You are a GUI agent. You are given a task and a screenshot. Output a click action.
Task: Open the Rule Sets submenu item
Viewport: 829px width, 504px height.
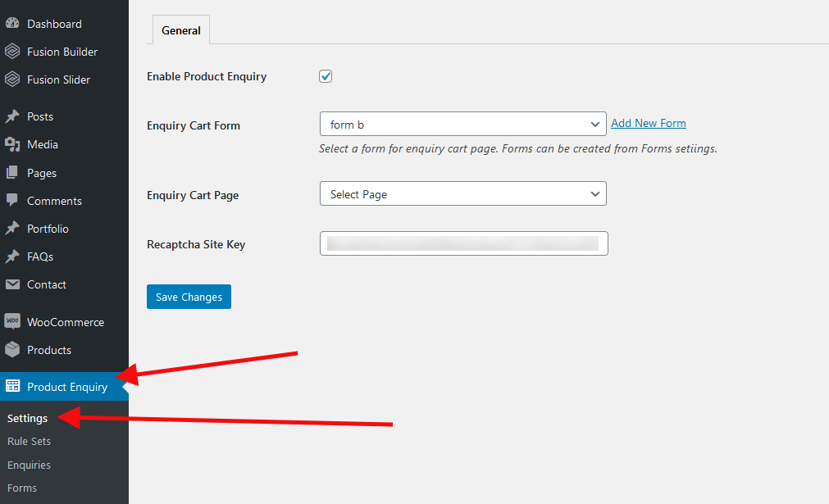(29, 441)
